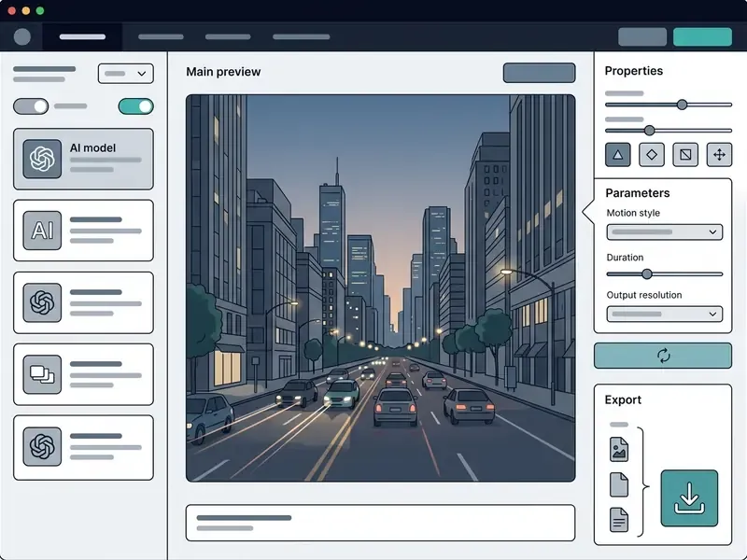747x560 pixels.
Task: Choose the blank document export icon
Action: pyautogui.click(x=619, y=484)
